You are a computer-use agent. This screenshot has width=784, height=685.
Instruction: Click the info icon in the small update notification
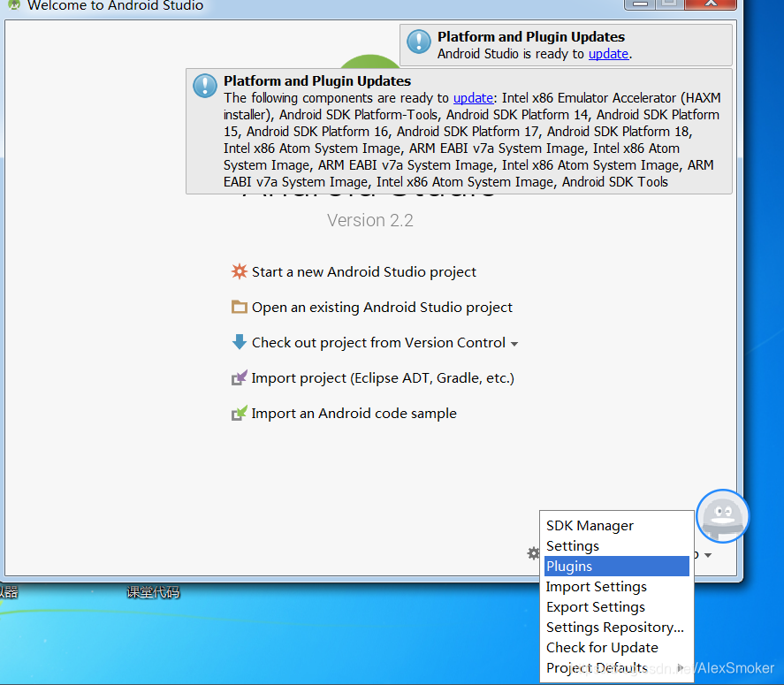[419, 42]
